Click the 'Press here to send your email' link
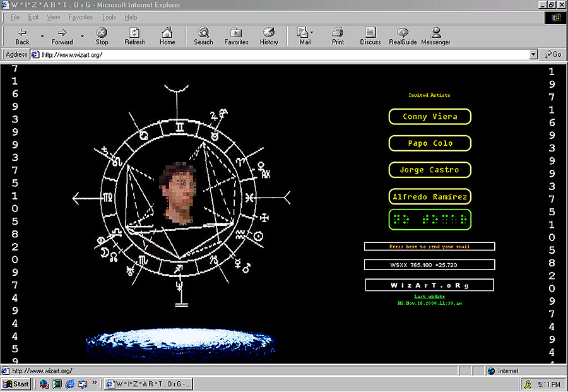568x392 pixels. 429,246
